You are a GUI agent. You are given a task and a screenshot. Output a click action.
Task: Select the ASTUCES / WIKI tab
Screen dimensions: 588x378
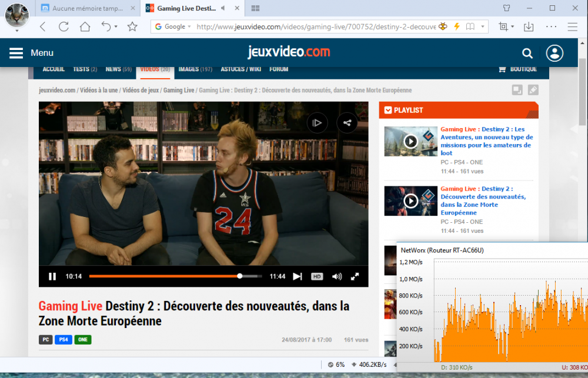coord(240,69)
